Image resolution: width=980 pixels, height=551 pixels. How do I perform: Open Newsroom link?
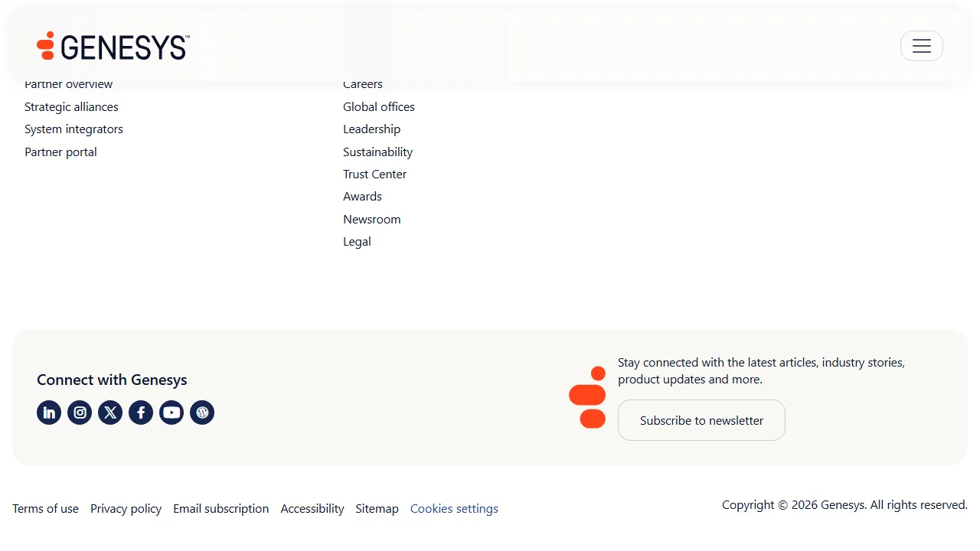tap(371, 219)
